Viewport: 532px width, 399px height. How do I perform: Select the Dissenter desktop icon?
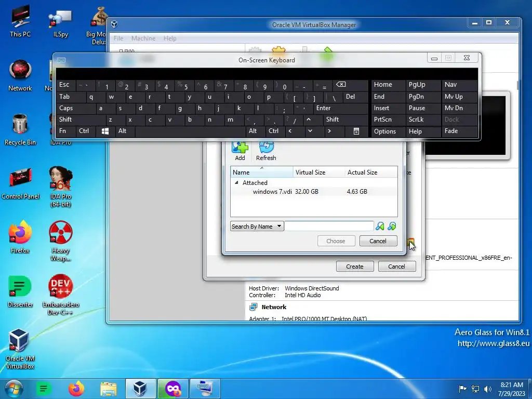[20, 291]
